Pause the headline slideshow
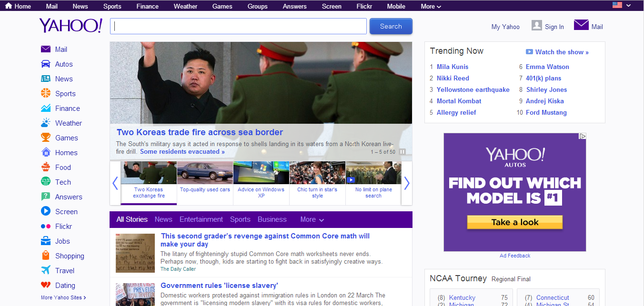The image size is (644, 306). pos(402,152)
